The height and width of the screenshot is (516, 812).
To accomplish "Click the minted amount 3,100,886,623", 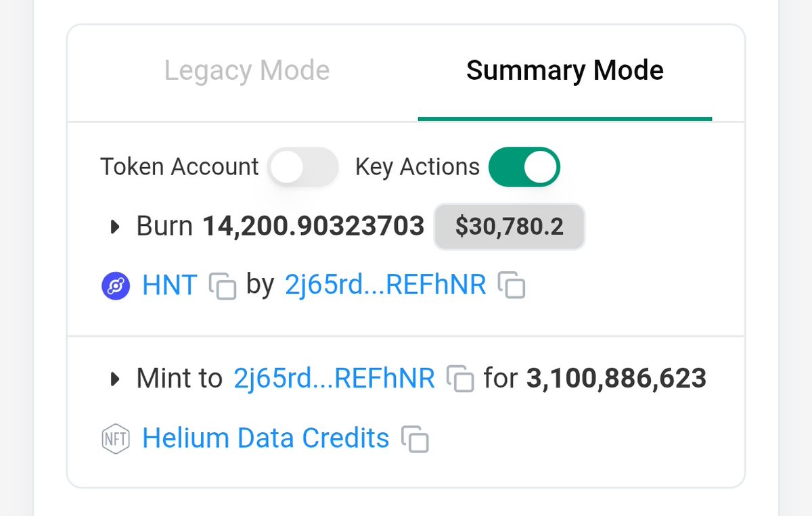I will tap(616, 379).
